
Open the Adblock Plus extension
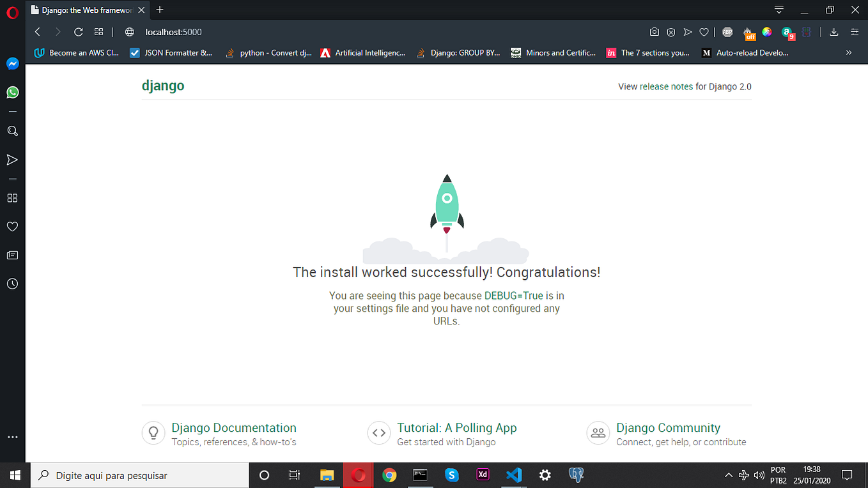(726, 31)
